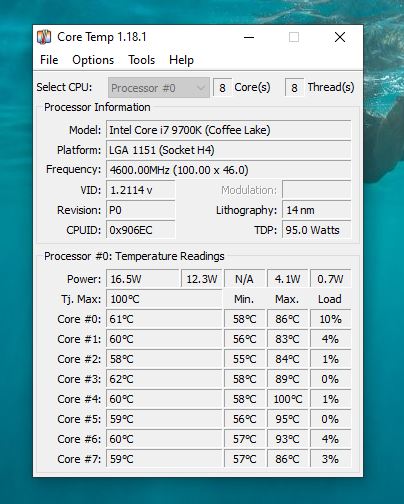This screenshot has width=404, height=504.
Task: Open the File menu
Action: [x=49, y=60]
